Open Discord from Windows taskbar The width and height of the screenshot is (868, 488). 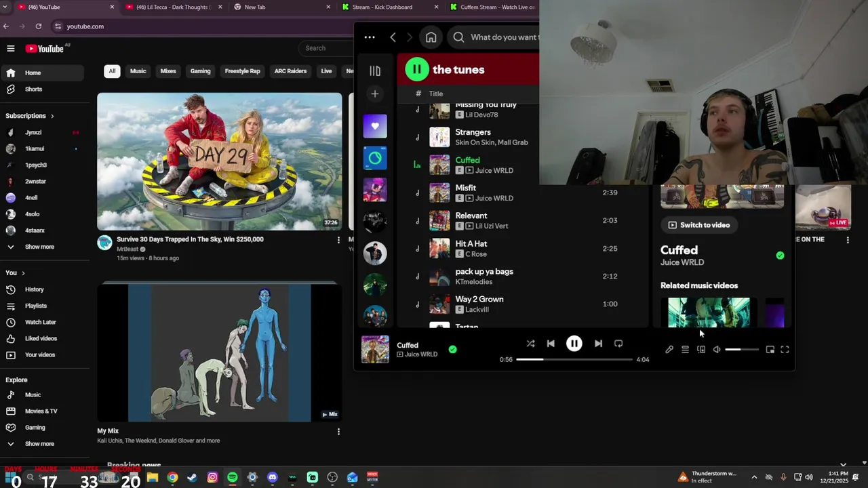click(272, 477)
